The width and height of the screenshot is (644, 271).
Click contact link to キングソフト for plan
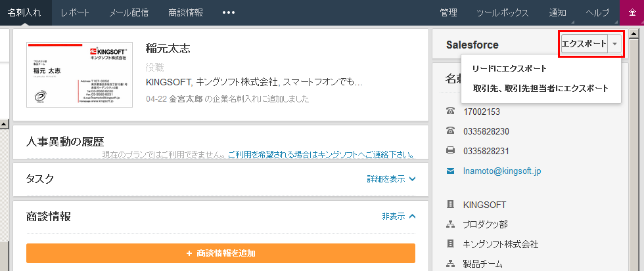pyautogui.click(x=321, y=155)
